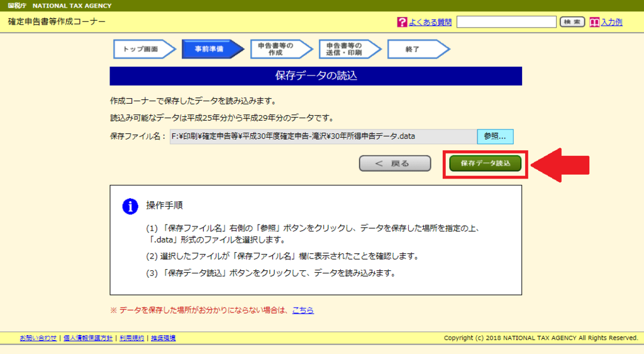Image resolution: width=644 pixels, height=354 pixels.
Task: Click instruction step (3) text
Action: [271, 273]
